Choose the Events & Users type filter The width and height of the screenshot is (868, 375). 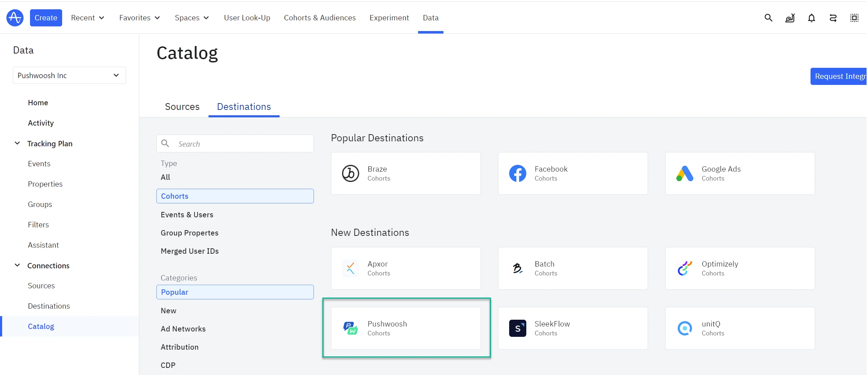[187, 215]
